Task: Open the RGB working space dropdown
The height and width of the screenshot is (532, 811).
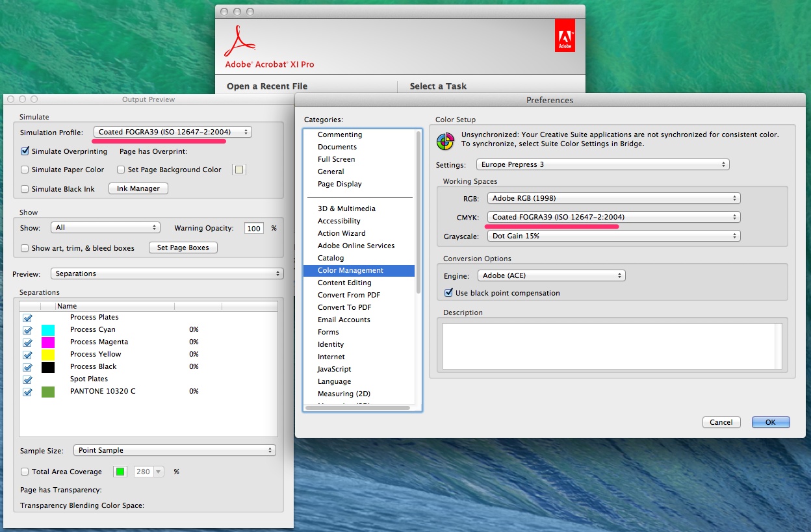Action: click(x=614, y=198)
